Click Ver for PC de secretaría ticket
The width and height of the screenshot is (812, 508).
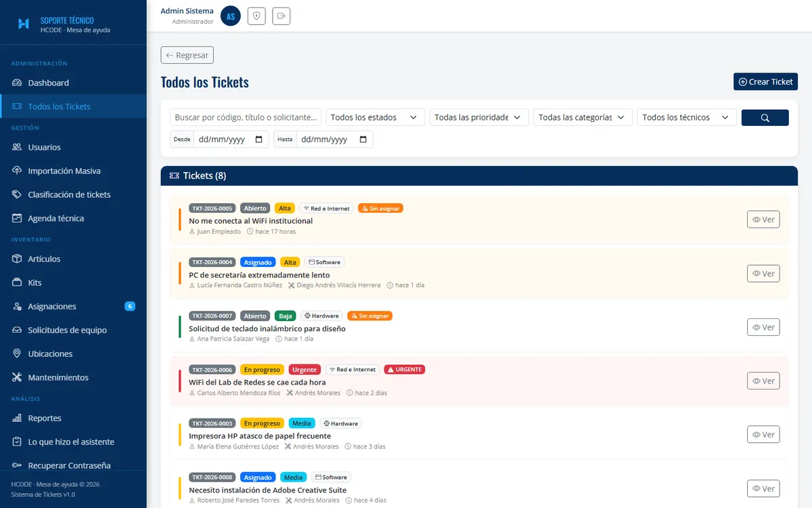pos(763,274)
